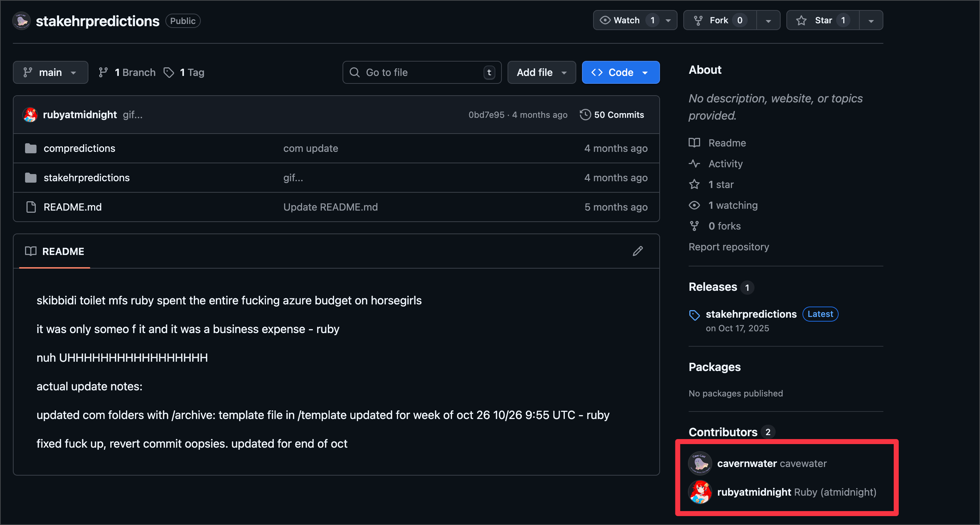Click the repository owner avatar at top
This screenshot has height=525, width=980.
pos(21,21)
